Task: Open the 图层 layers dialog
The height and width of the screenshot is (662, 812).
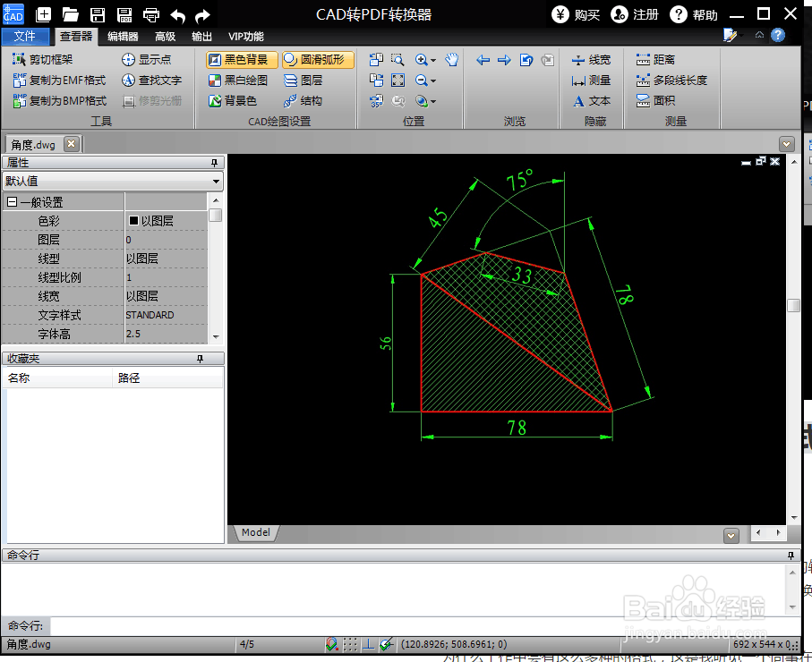Action: pos(303,81)
